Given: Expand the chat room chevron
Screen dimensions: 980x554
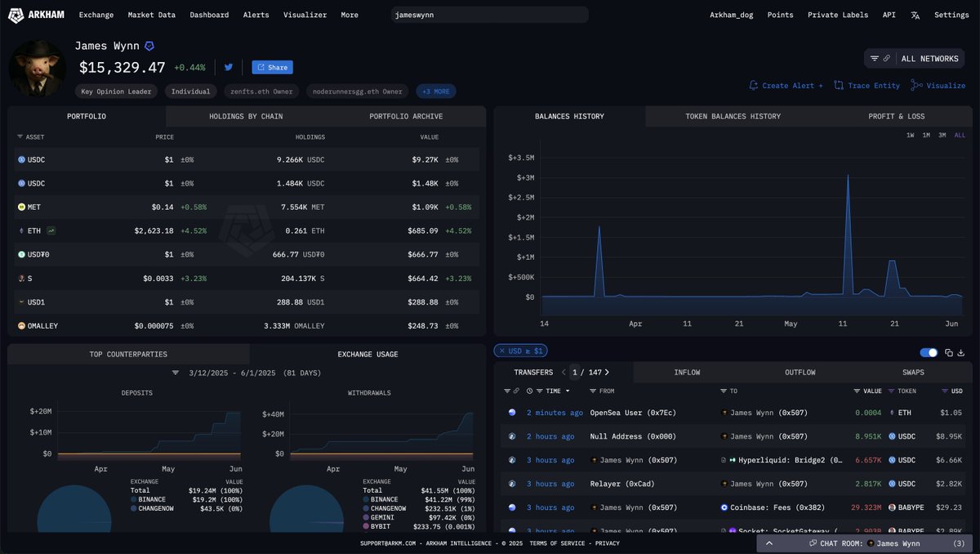Looking at the screenshot, I should (769, 543).
